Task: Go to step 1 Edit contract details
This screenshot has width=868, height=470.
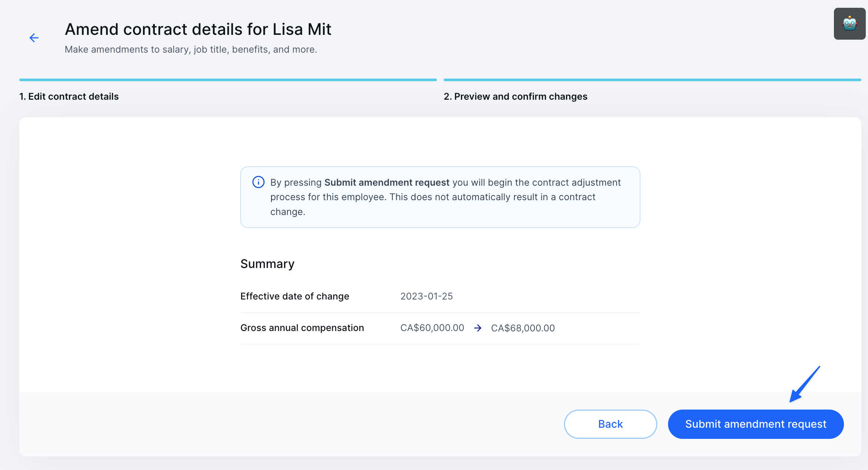Action: [69, 96]
